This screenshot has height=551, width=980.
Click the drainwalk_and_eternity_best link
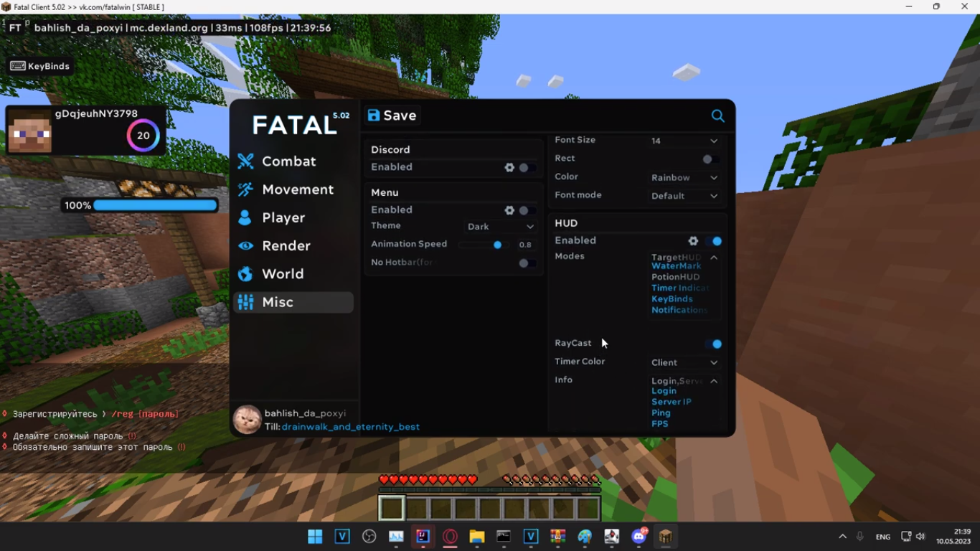pyautogui.click(x=351, y=427)
